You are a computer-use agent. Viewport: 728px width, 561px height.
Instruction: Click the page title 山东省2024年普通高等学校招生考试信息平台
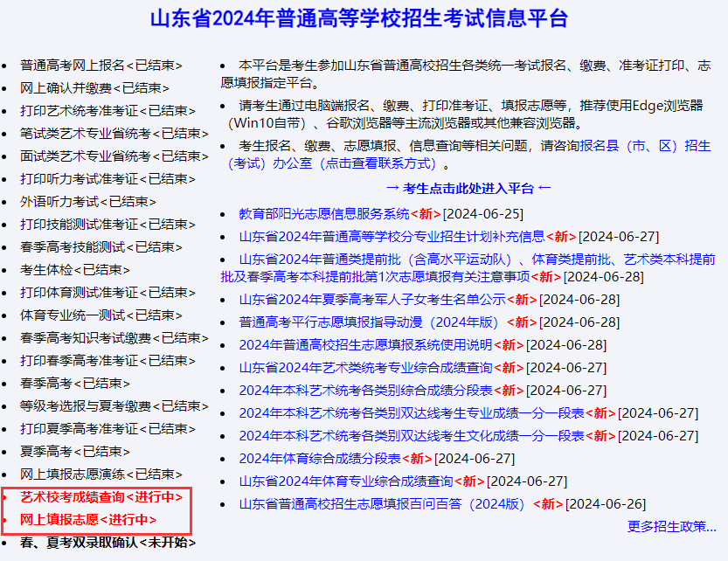(359, 18)
